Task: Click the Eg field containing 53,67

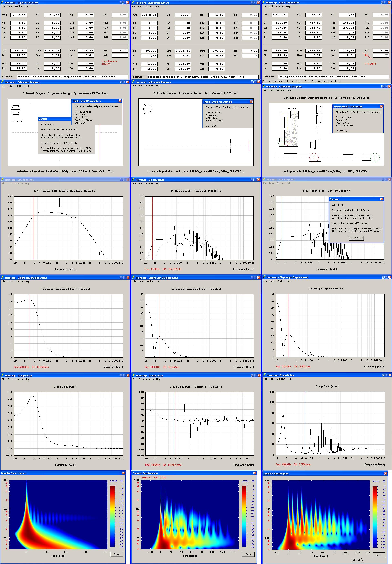Action: (183, 15)
